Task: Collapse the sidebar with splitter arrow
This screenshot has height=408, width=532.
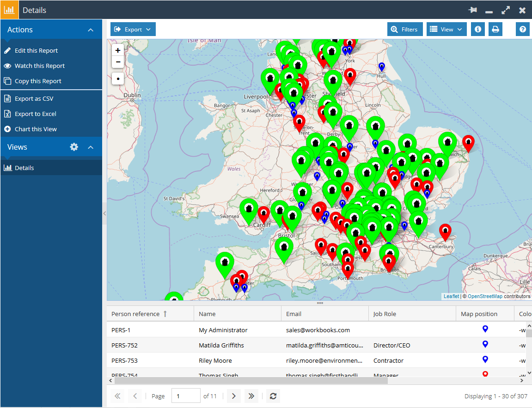Action: tap(104, 213)
